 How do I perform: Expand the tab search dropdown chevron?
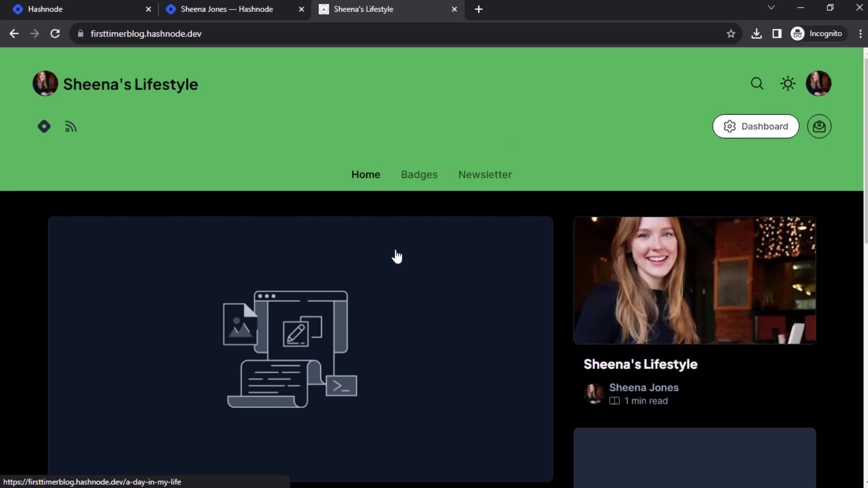pos(771,8)
